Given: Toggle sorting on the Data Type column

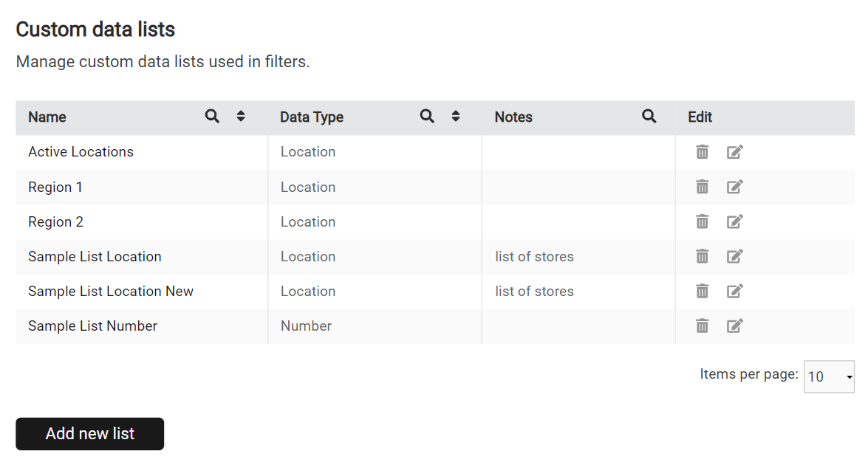Looking at the screenshot, I should pyautogui.click(x=455, y=116).
